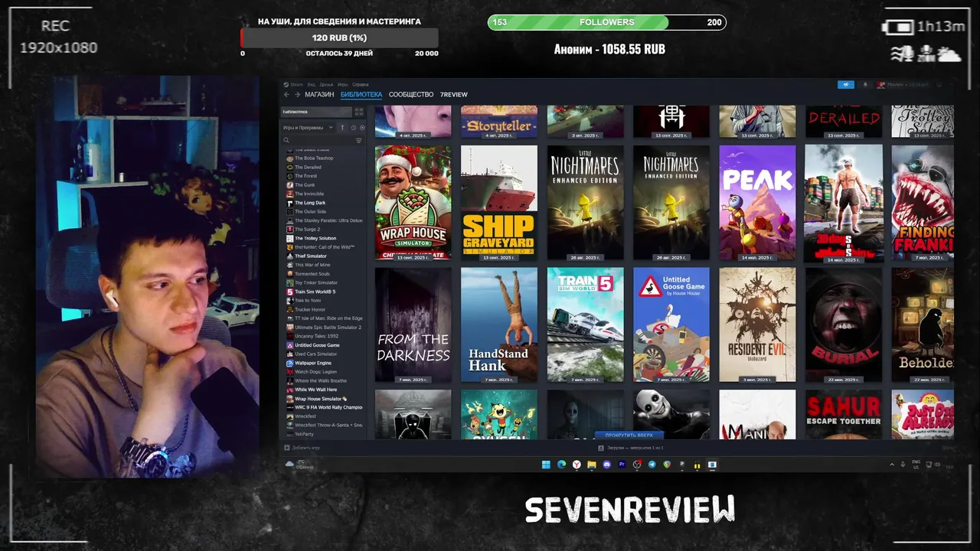Open Wrap House Simulator cover art

(x=413, y=203)
